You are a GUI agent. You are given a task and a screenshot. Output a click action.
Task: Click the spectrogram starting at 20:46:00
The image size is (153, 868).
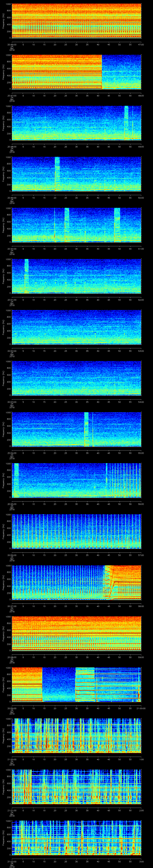[76, 21]
